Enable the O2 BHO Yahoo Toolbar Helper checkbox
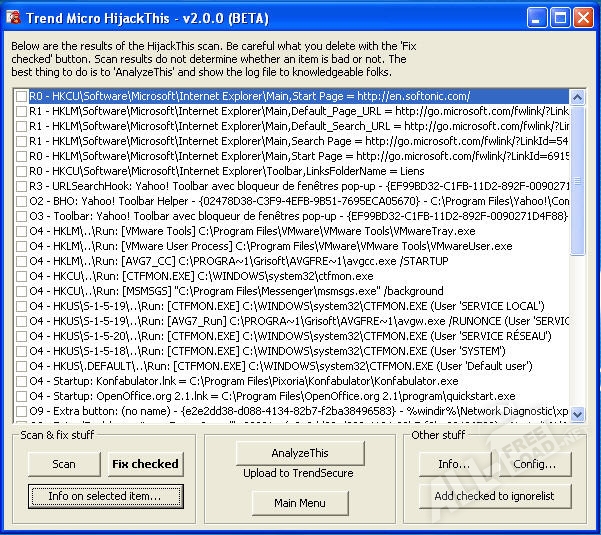 pyautogui.click(x=21, y=201)
